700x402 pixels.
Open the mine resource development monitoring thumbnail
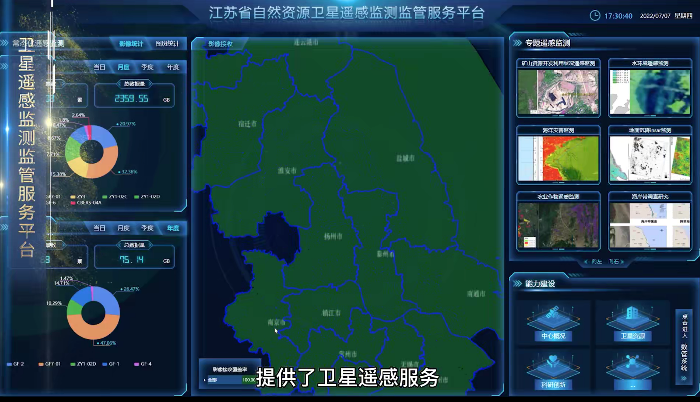[x=558, y=88]
